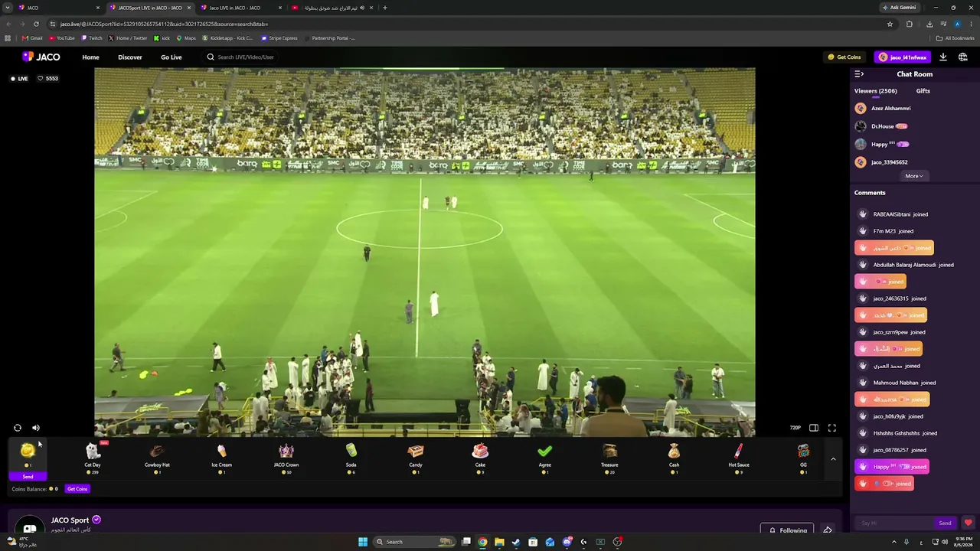Open Chrome from the taskbar
This screenshot has height=551, width=980.
coord(482,542)
